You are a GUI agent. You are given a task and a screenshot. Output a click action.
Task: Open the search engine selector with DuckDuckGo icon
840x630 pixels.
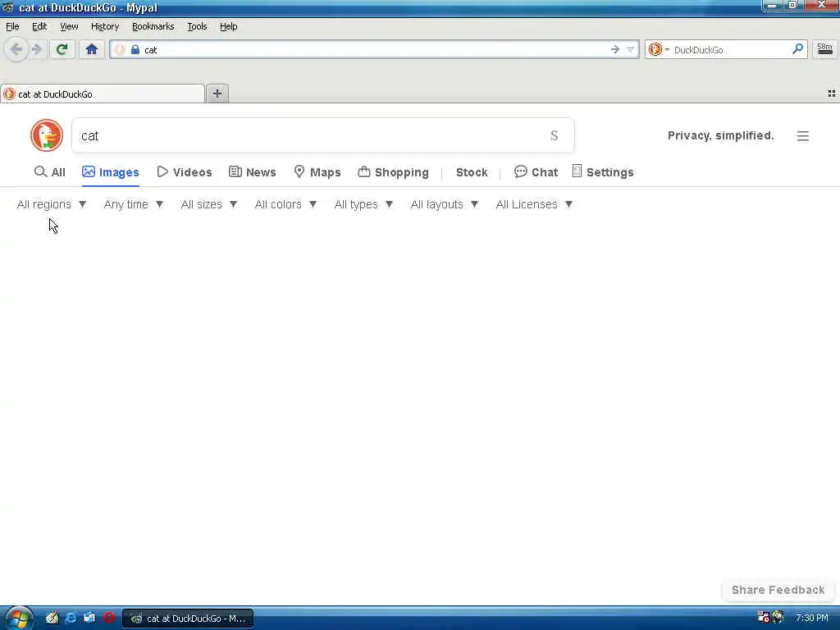(x=659, y=50)
